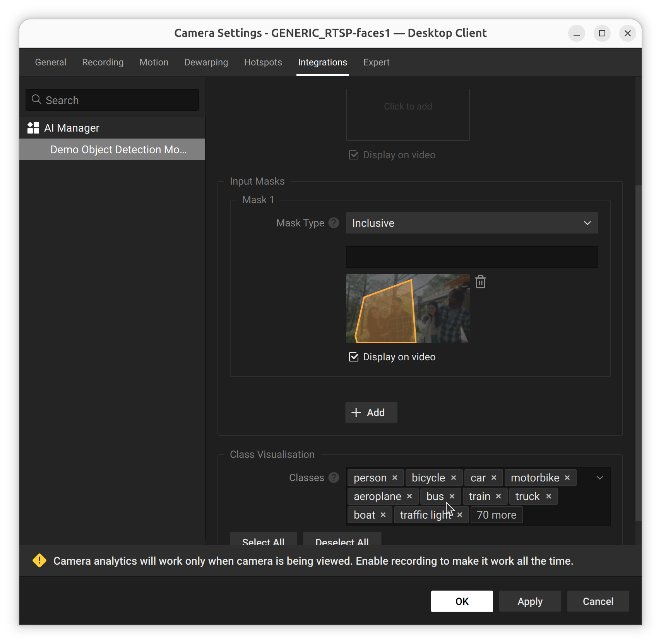Open Mask Type help question mark
661x644 pixels.
pyautogui.click(x=334, y=223)
